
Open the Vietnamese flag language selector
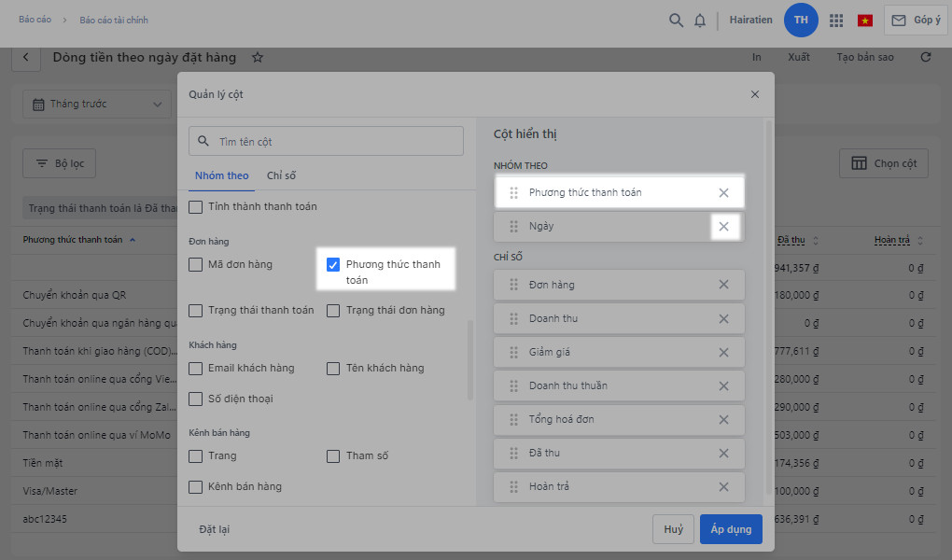tap(865, 21)
